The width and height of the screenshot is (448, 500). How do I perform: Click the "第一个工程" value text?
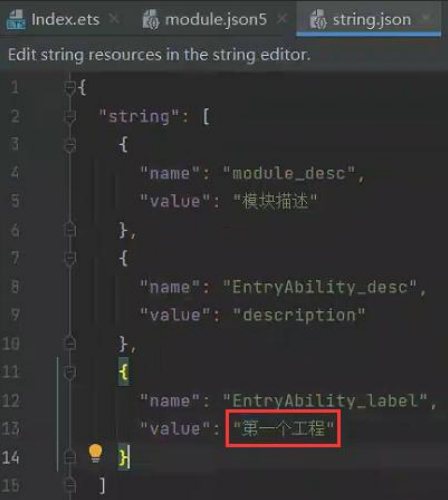(283, 428)
